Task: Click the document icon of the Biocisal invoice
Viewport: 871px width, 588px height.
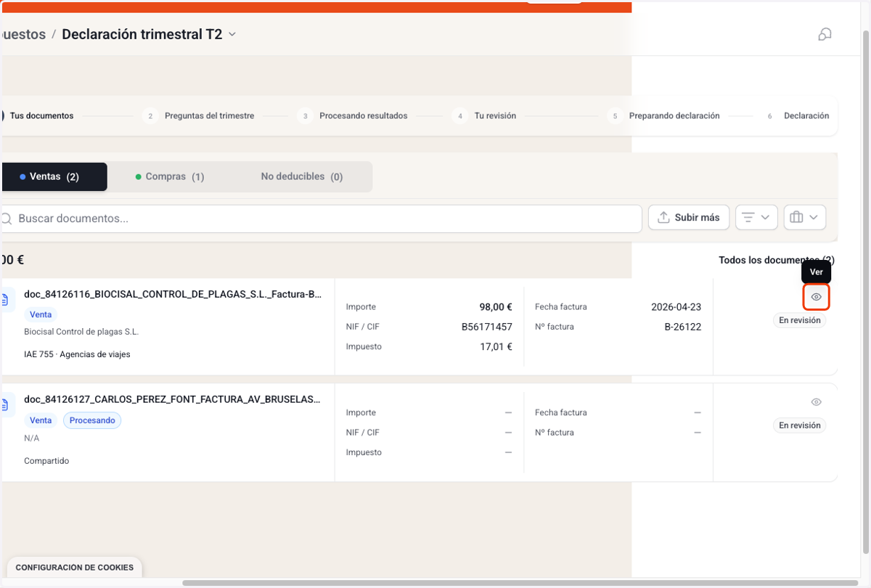Action: pos(6,300)
